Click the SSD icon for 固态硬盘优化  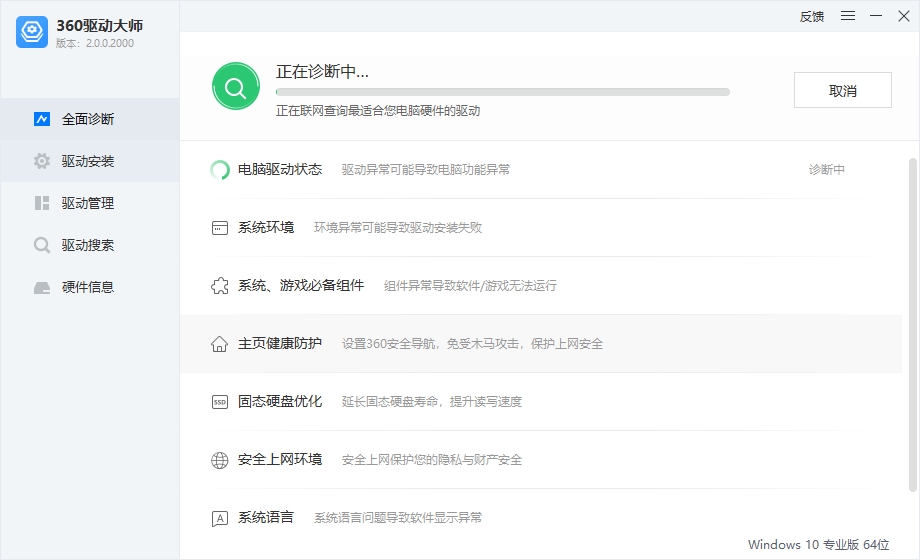[x=220, y=402]
